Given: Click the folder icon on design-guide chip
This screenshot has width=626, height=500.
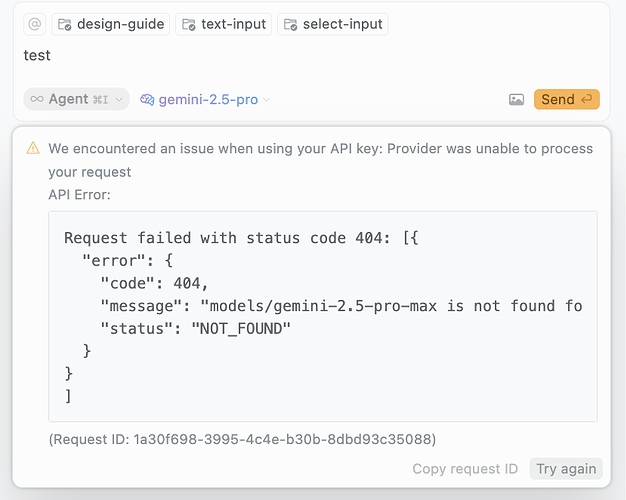Looking at the screenshot, I should pyautogui.click(x=64, y=24).
